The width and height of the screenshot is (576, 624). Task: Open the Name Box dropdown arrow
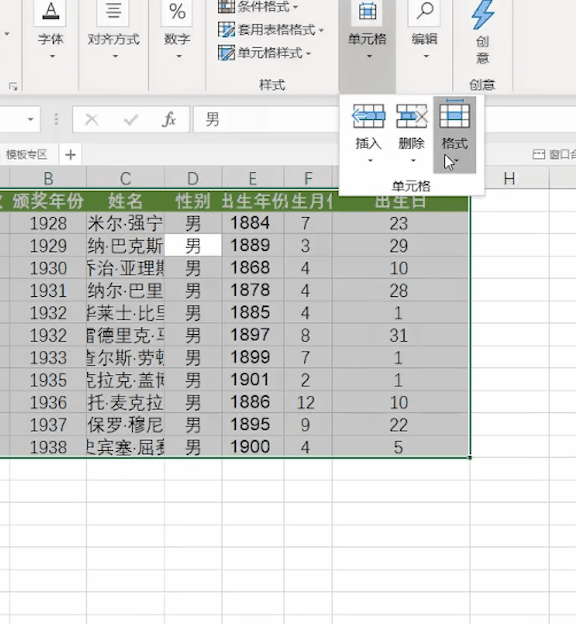tap(30, 119)
